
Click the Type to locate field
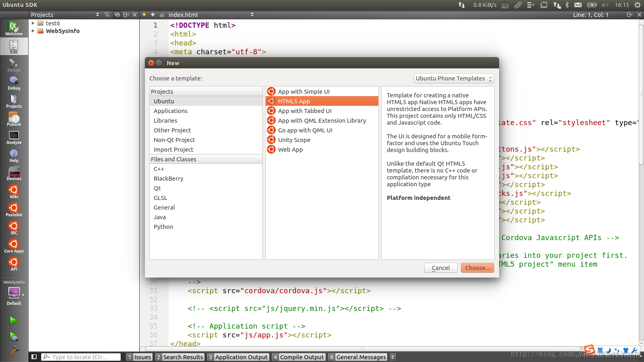tap(81, 357)
